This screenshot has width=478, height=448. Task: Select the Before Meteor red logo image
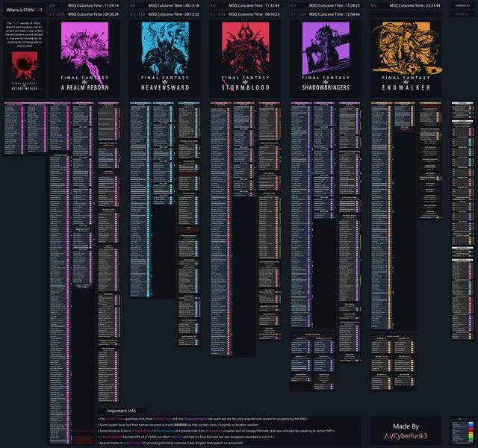click(25, 66)
